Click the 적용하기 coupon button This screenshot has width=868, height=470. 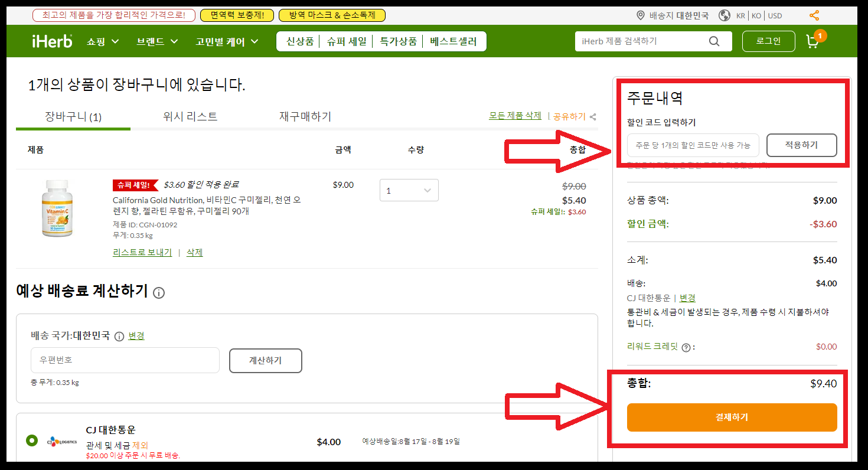click(x=801, y=145)
